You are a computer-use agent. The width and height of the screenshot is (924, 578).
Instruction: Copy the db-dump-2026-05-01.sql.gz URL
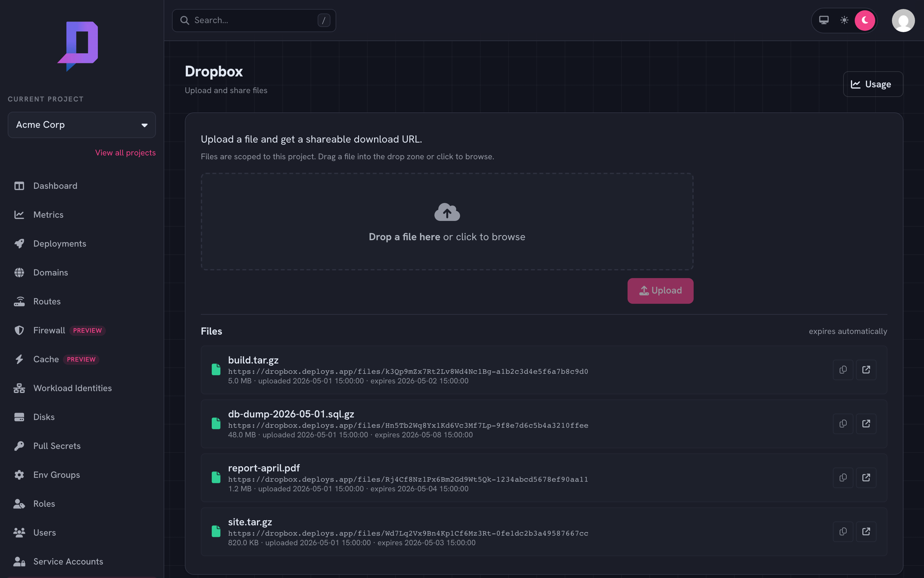(843, 424)
